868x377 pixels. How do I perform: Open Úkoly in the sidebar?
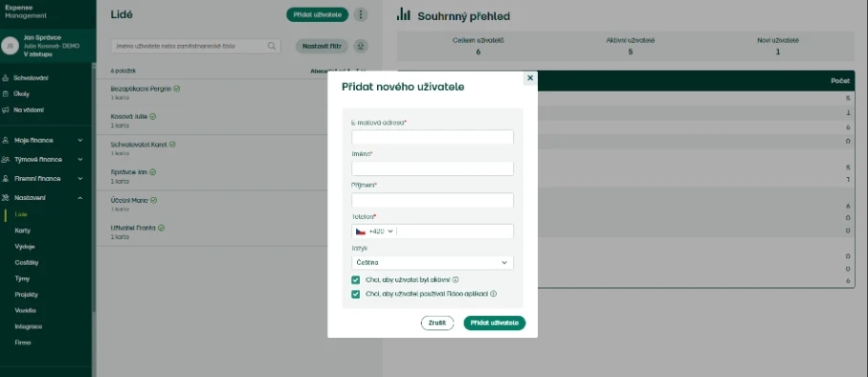(22, 94)
